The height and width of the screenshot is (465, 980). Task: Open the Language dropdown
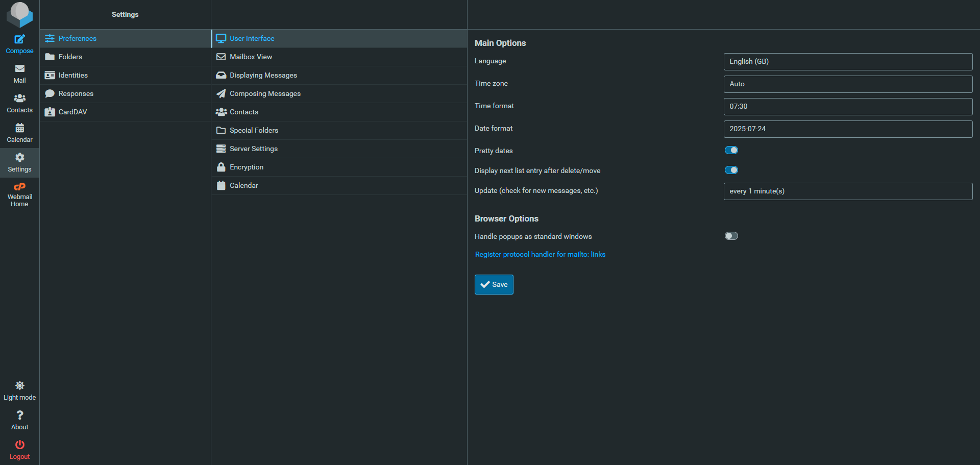[x=847, y=62]
